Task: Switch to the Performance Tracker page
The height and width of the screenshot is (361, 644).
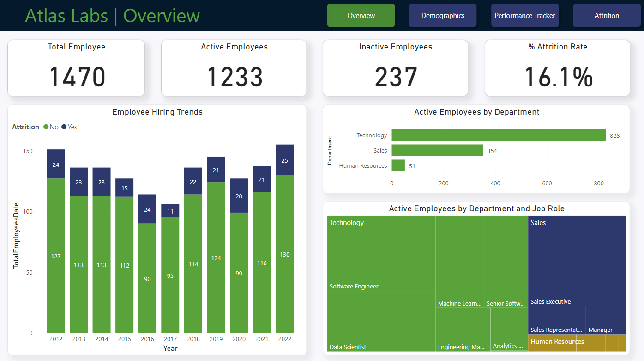Action: [525, 16]
